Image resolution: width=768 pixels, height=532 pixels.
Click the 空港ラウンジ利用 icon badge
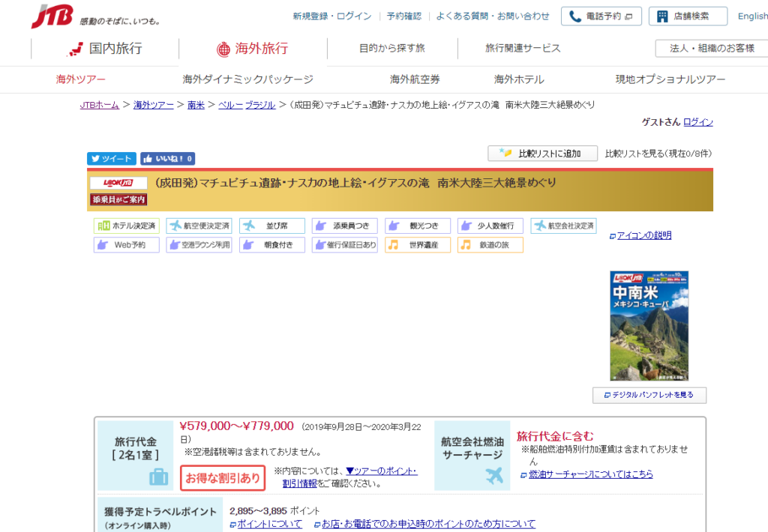tap(199, 245)
